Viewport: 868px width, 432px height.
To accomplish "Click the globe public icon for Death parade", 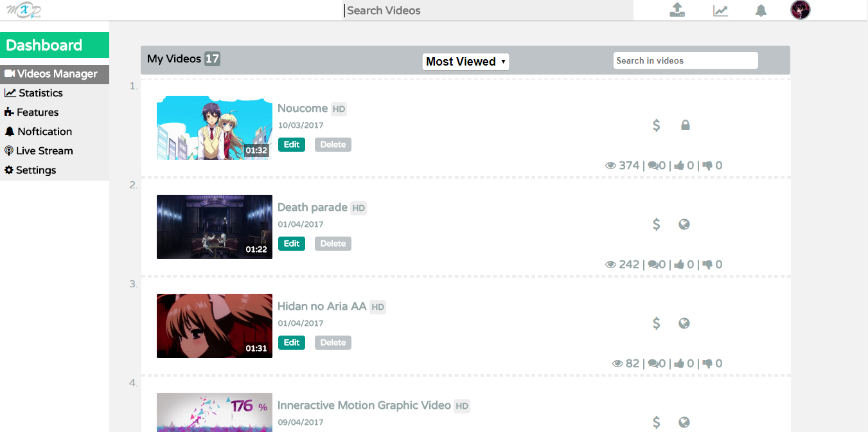I will click(x=684, y=224).
